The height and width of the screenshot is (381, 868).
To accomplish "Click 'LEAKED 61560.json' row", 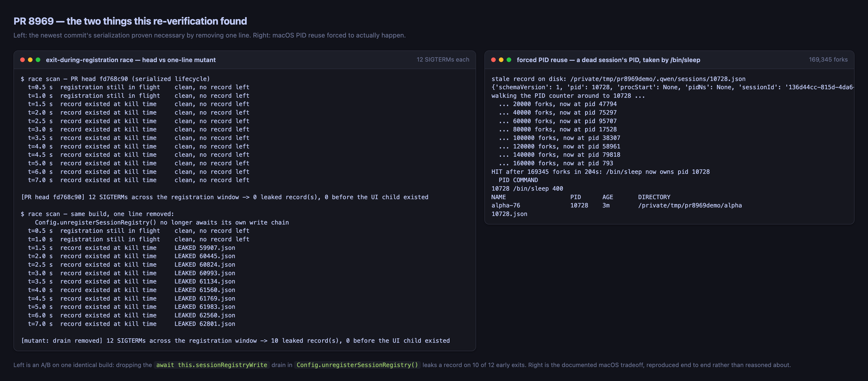I will point(131,290).
